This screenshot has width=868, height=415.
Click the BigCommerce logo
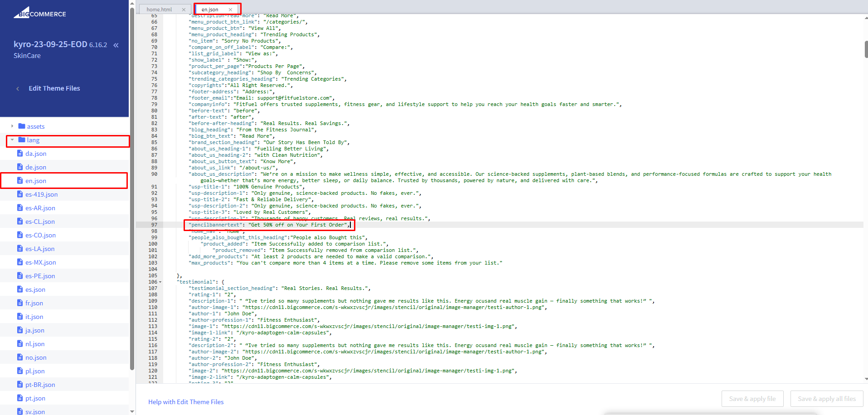point(40,13)
